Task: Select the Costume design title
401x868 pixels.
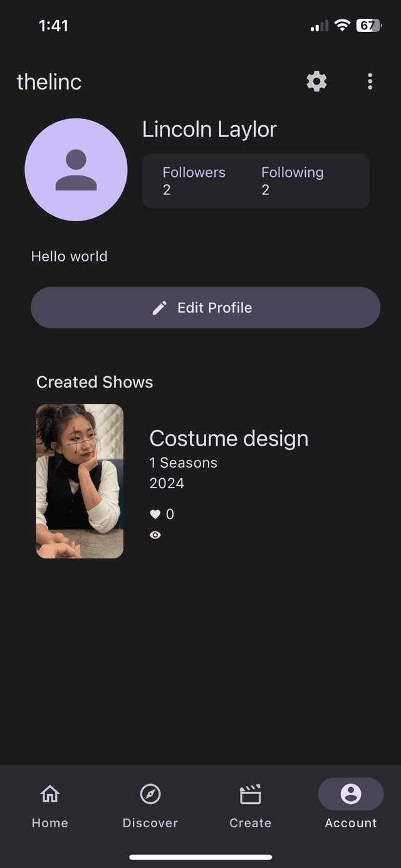Action: (x=229, y=439)
